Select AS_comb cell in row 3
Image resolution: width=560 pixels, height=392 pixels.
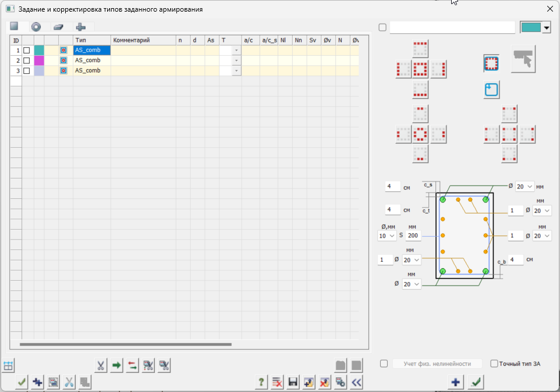pyautogui.click(x=92, y=70)
